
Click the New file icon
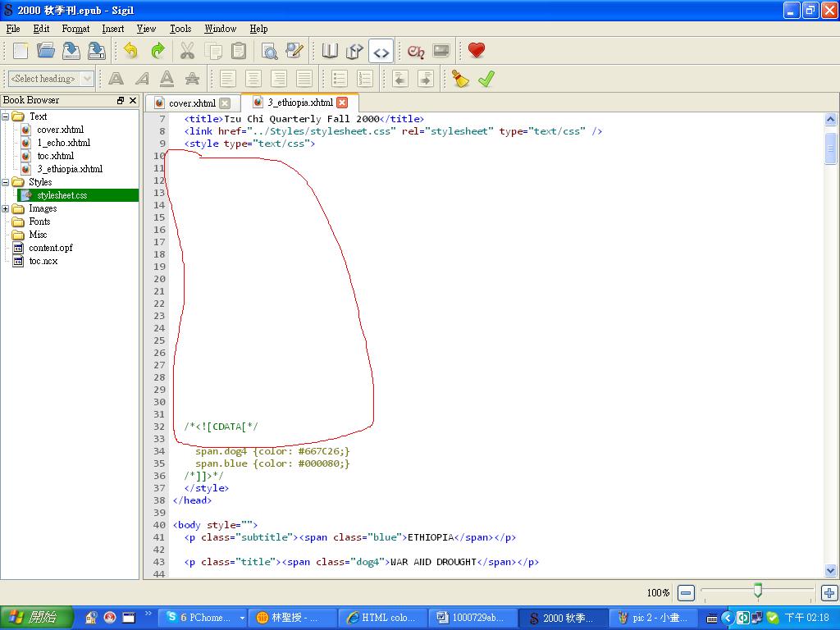(21, 51)
